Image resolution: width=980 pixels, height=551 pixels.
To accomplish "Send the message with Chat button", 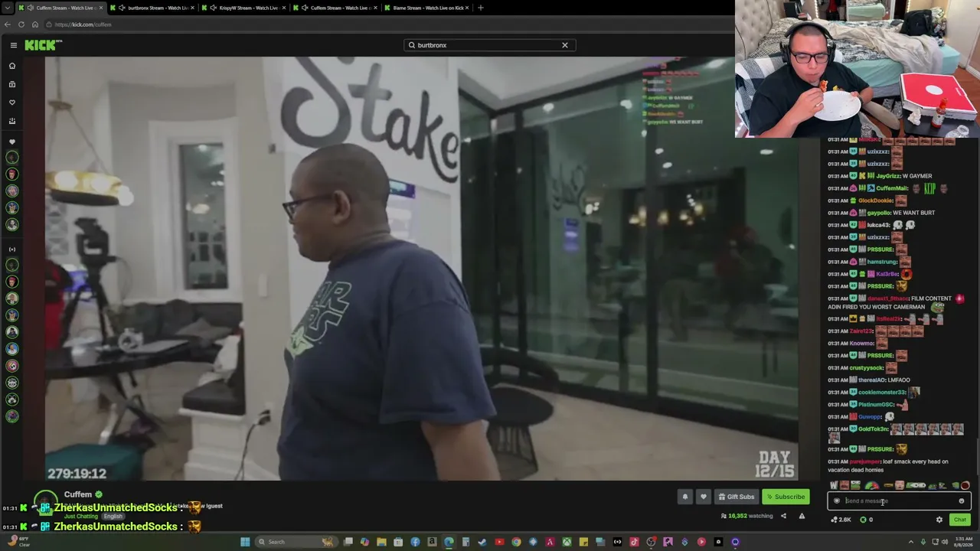I will point(959,520).
